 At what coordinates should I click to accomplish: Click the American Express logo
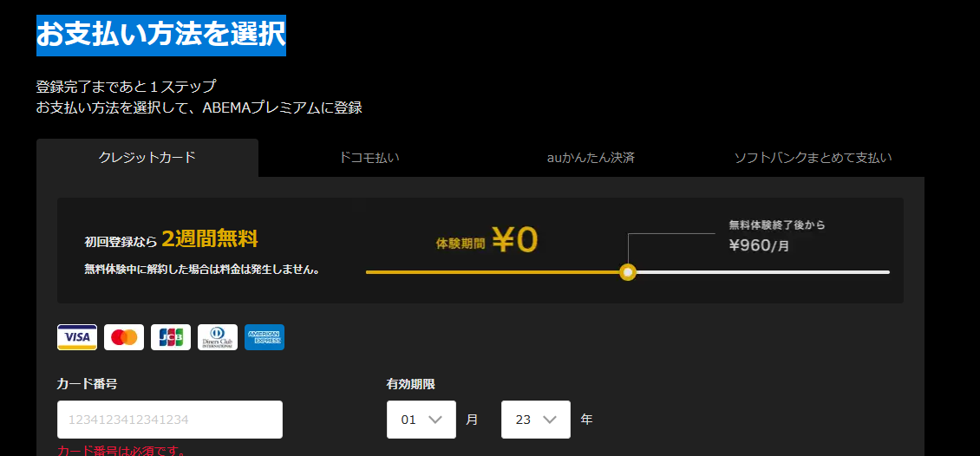[x=265, y=337]
